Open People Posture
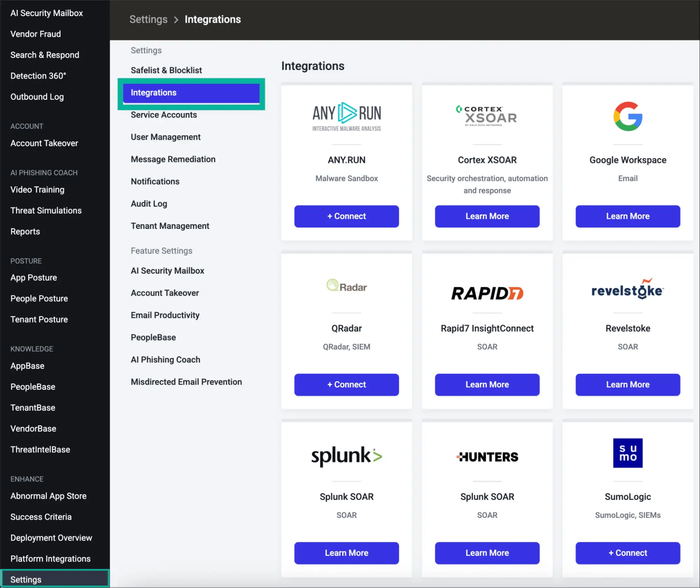Screen dimensions: 700x588 [39, 299]
